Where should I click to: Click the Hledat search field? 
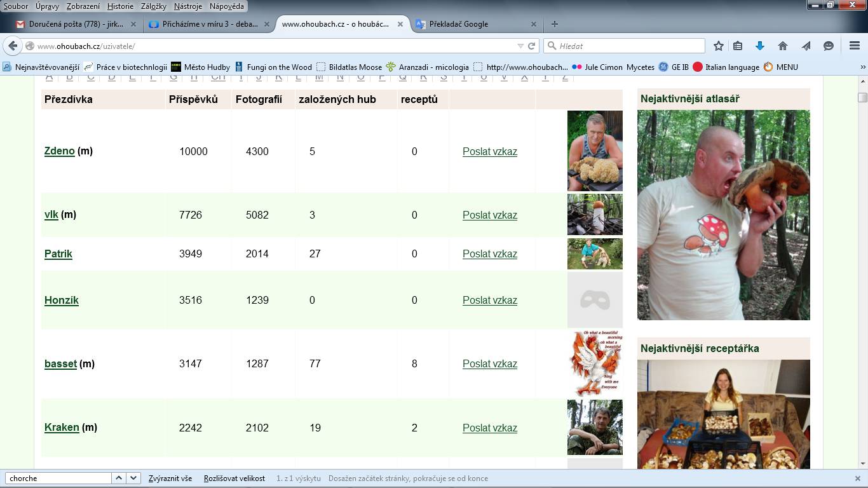point(629,46)
